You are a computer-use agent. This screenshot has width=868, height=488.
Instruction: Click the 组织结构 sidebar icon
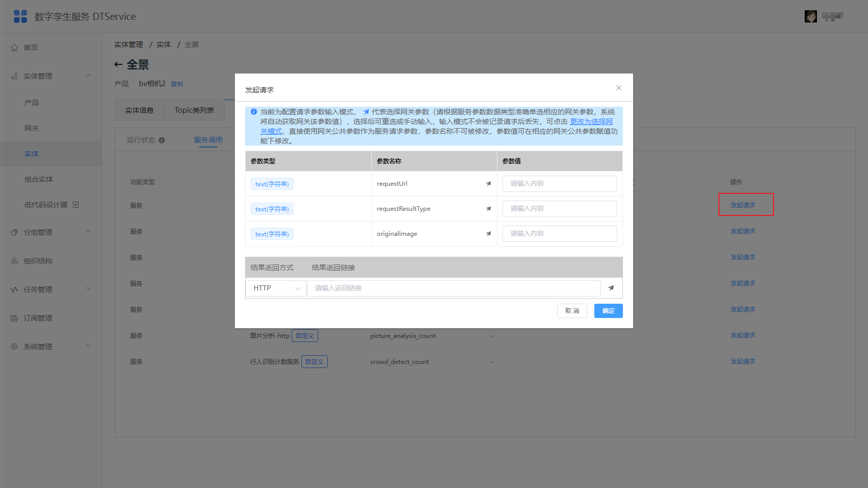[x=14, y=261]
